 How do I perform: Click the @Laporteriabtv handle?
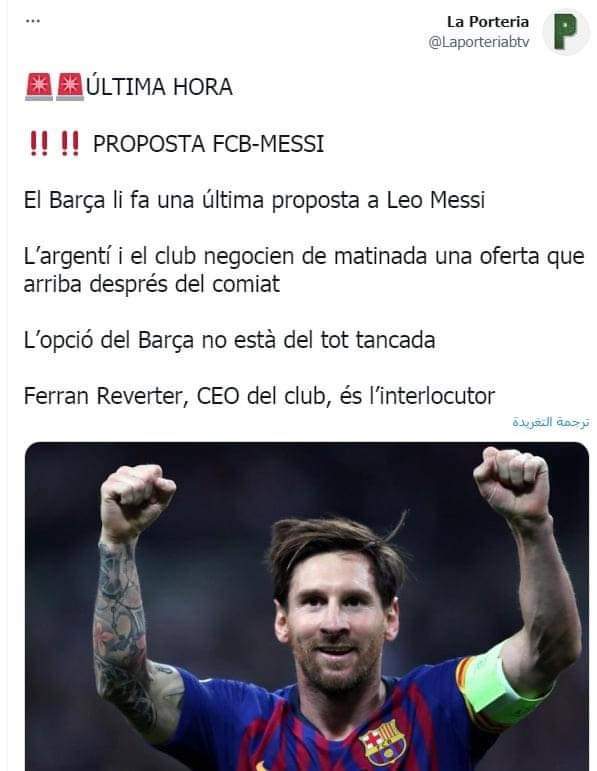pyautogui.click(x=478, y=42)
